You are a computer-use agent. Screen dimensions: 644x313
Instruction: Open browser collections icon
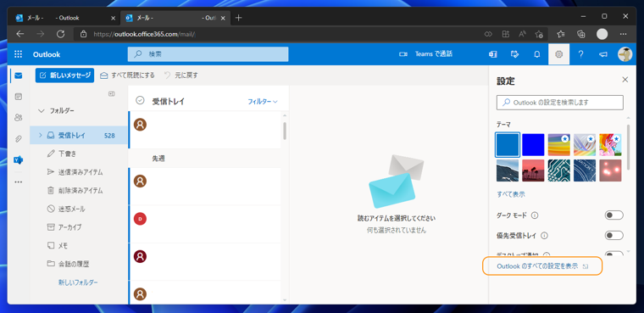580,34
